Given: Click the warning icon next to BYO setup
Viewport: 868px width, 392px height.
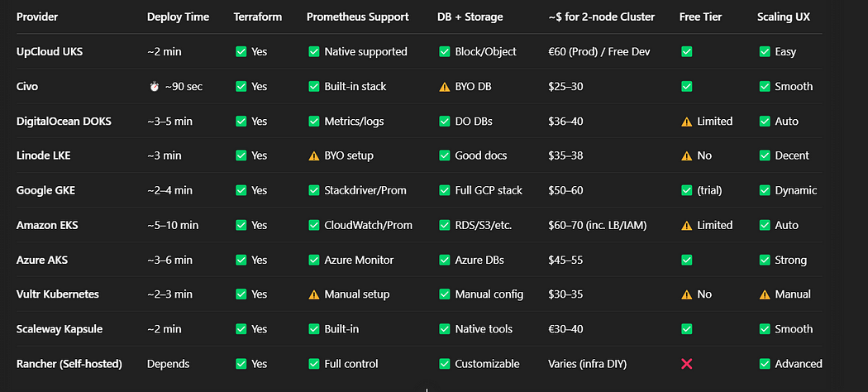Looking at the screenshot, I should [314, 155].
